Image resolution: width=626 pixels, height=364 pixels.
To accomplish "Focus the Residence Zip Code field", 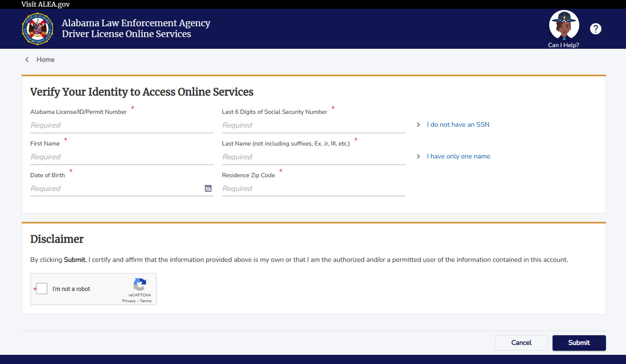I will pyautogui.click(x=313, y=189).
